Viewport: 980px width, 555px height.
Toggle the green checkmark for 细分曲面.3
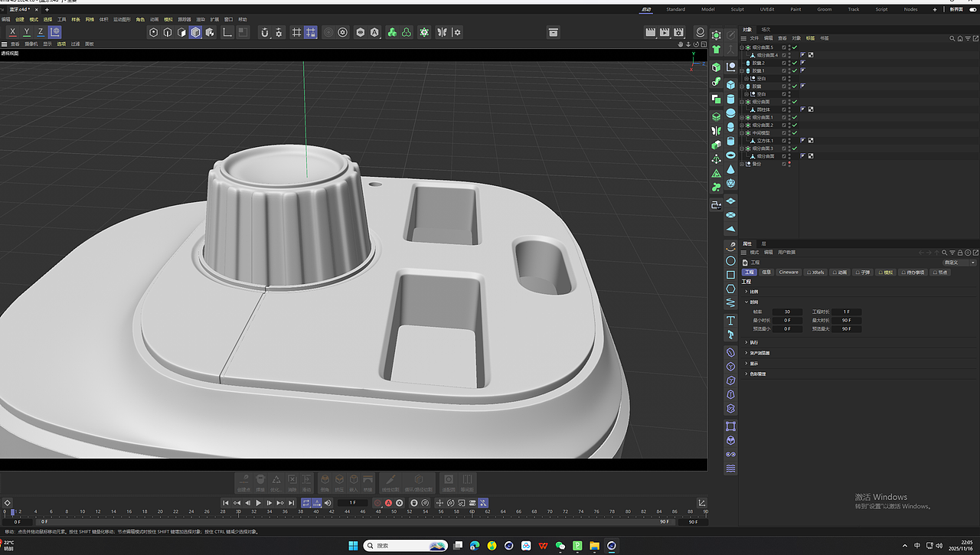(794, 149)
